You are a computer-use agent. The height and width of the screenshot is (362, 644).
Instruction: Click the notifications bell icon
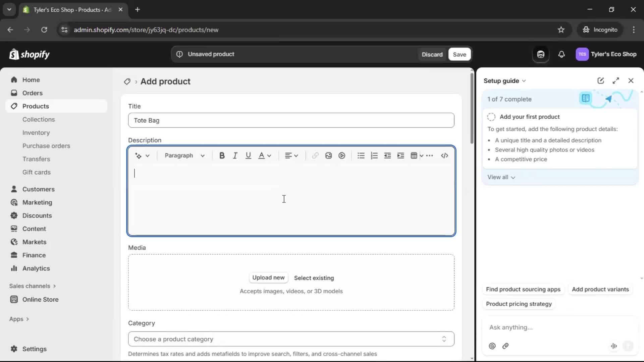pyautogui.click(x=561, y=54)
